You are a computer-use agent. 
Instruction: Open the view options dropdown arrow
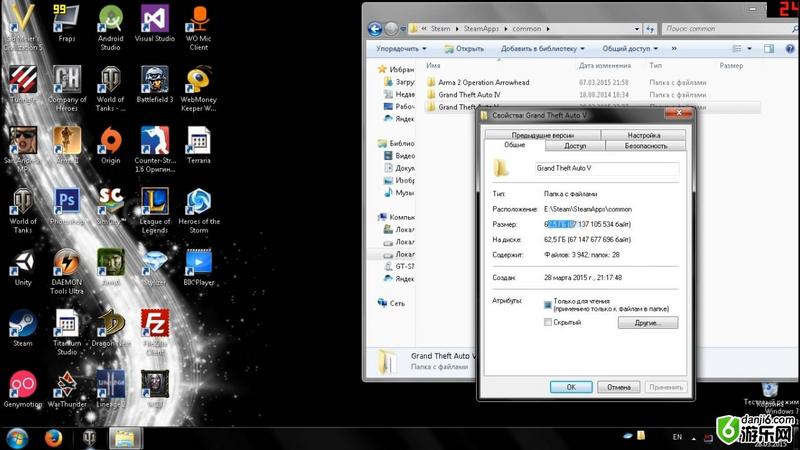(749, 49)
